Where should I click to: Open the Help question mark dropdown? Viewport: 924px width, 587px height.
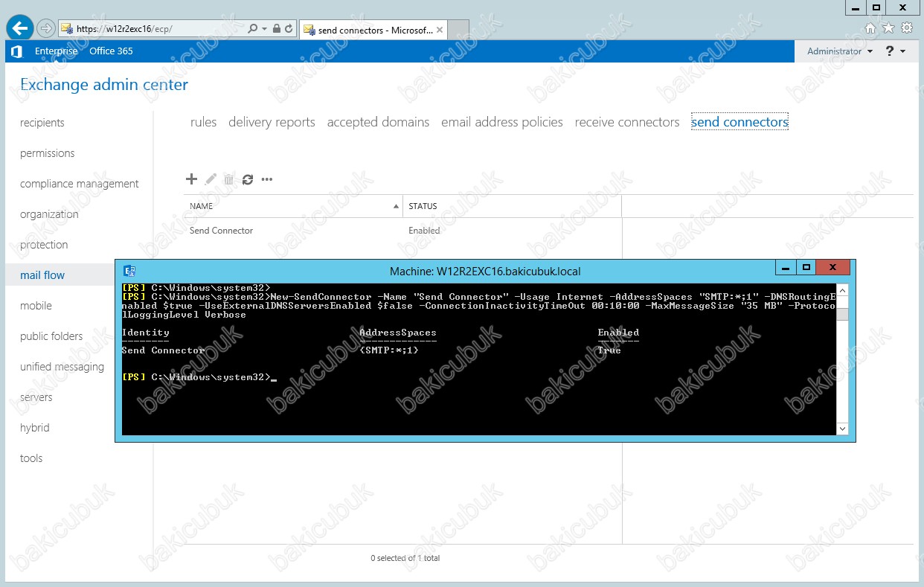(x=895, y=51)
